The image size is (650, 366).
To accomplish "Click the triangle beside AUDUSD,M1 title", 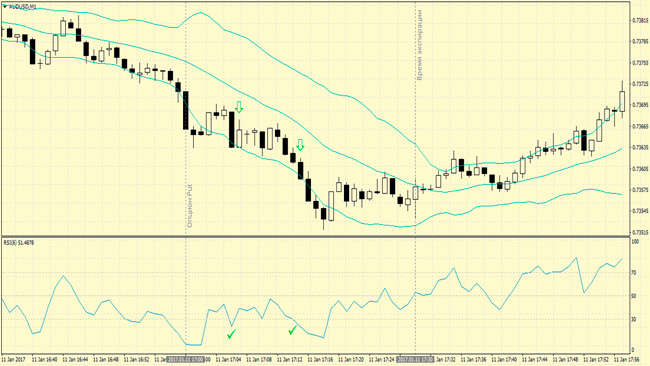I will click(5, 7).
